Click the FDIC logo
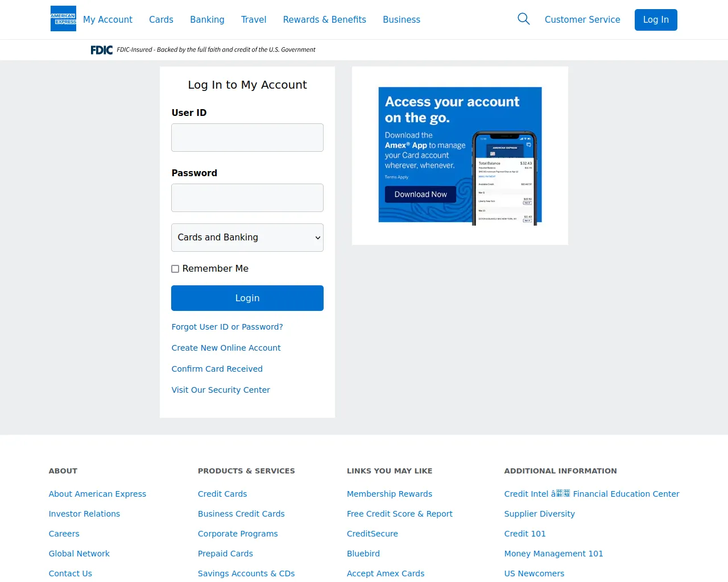Image resolution: width=728 pixels, height=582 pixels. (102, 50)
